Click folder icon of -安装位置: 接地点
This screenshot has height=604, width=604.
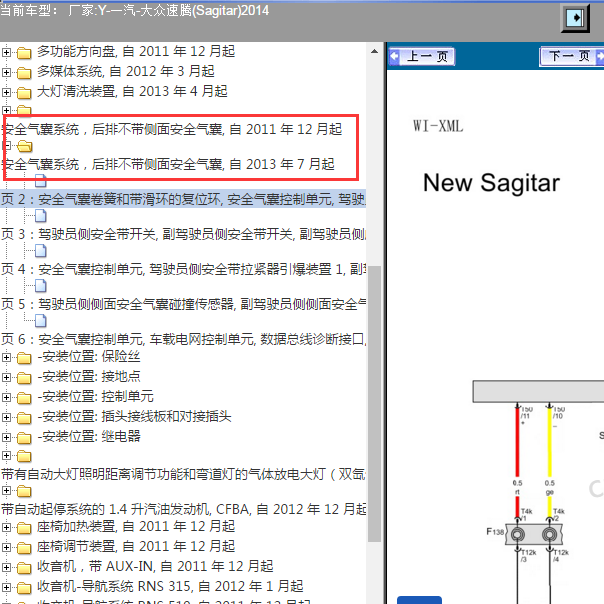pos(24,378)
